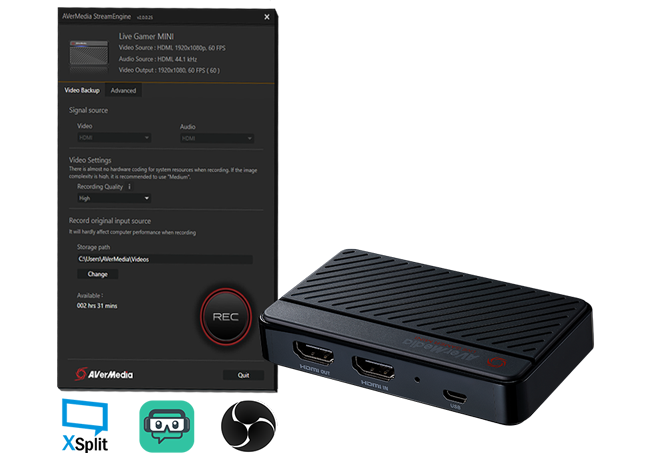
Task: Switch to the Advanced tab
Action: [123, 90]
